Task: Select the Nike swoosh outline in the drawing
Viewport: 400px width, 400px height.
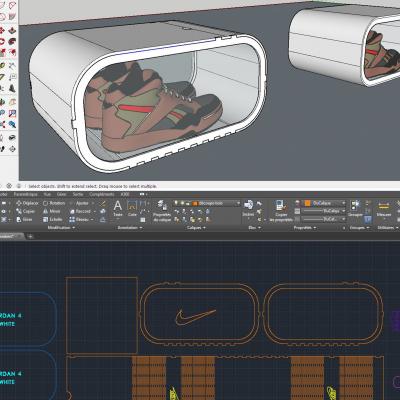Action: pos(195,317)
